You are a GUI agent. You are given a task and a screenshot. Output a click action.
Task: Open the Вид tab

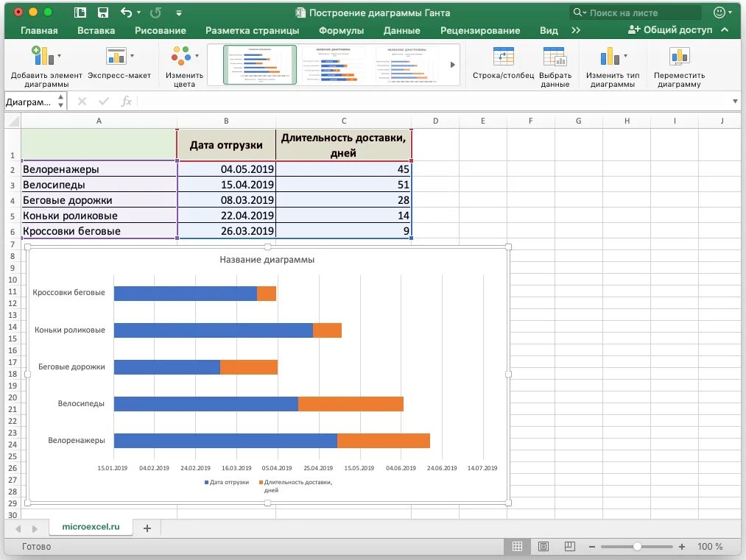pyautogui.click(x=549, y=30)
